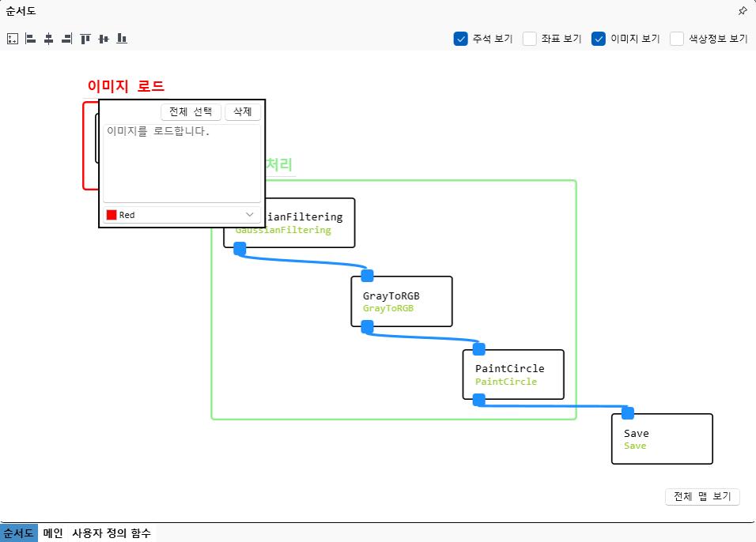Uncheck the 주석 보기 checkbox

click(x=460, y=39)
